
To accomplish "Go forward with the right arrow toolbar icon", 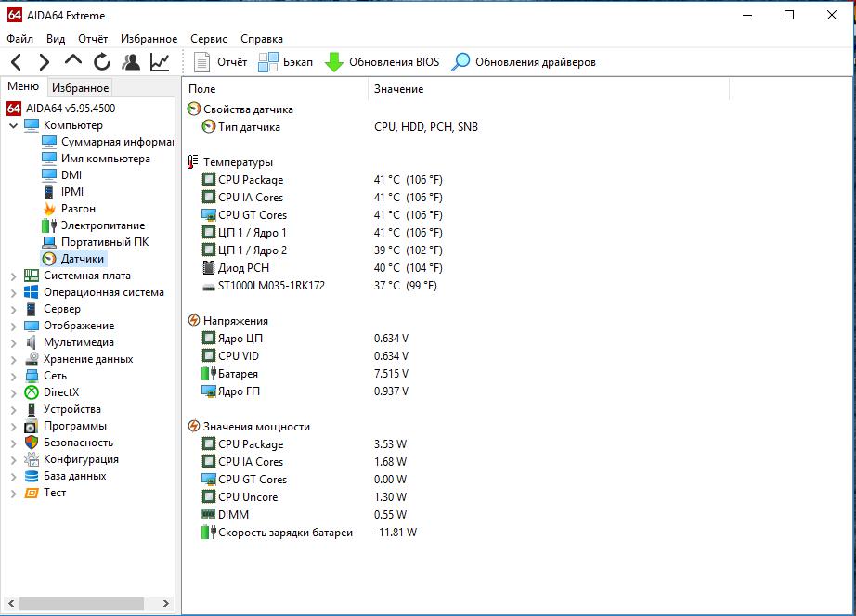I will coord(45,62).
